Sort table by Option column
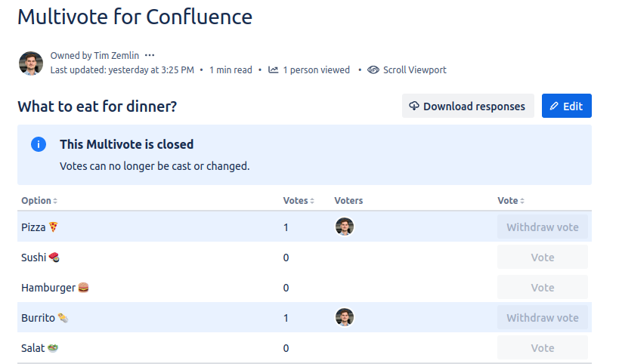The width and height of the screenshot is (619, 364). [x=39, y=201]
